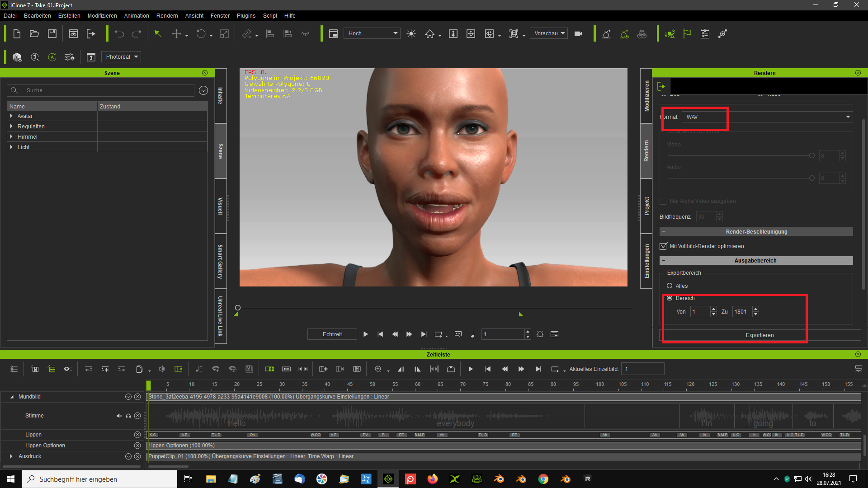Open the Plugins menu

click(246, 16)
